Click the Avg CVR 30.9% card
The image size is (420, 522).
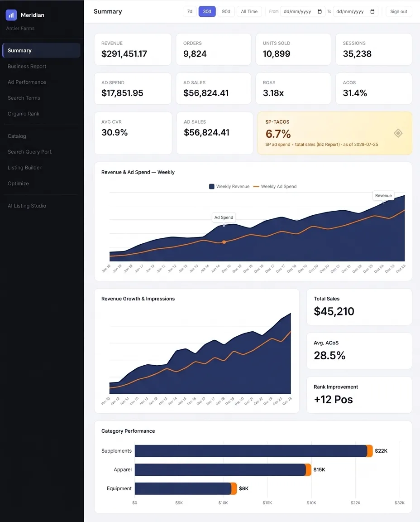click(133, 133)
